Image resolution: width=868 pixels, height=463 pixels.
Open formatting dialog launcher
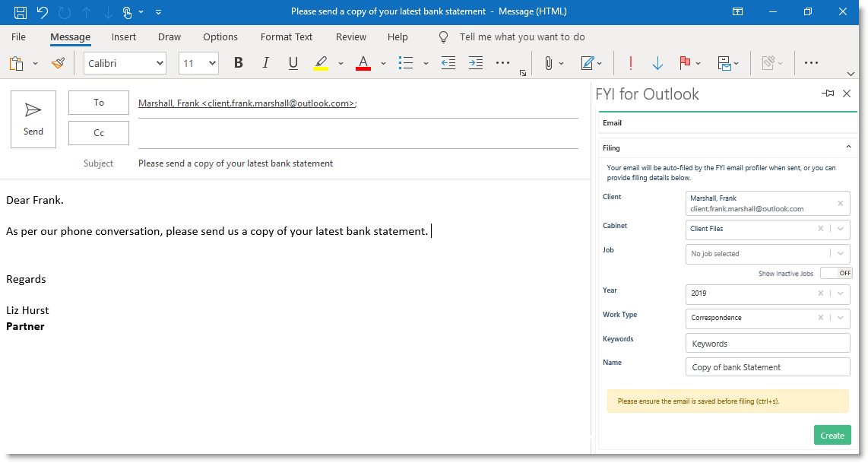click(x=523, y=73)
